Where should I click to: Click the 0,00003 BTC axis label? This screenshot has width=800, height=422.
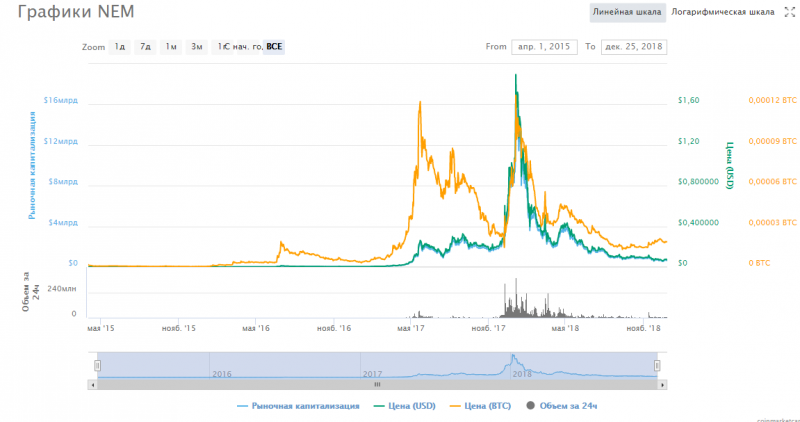772,223
